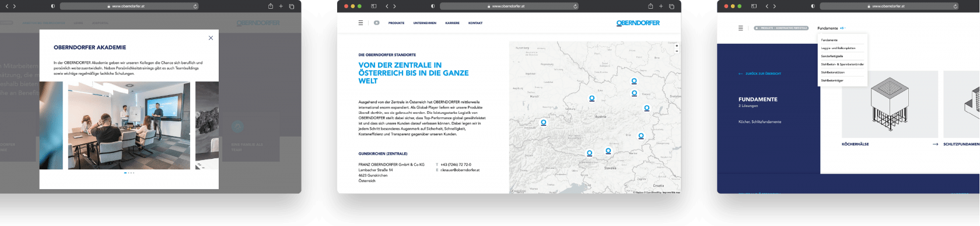Image resolution: width=980 pixels, height=226 pixels.
Task: Choose Stahlbetonstützen in the dropdown
Action: pyautogui.click(x=833, y=72)
